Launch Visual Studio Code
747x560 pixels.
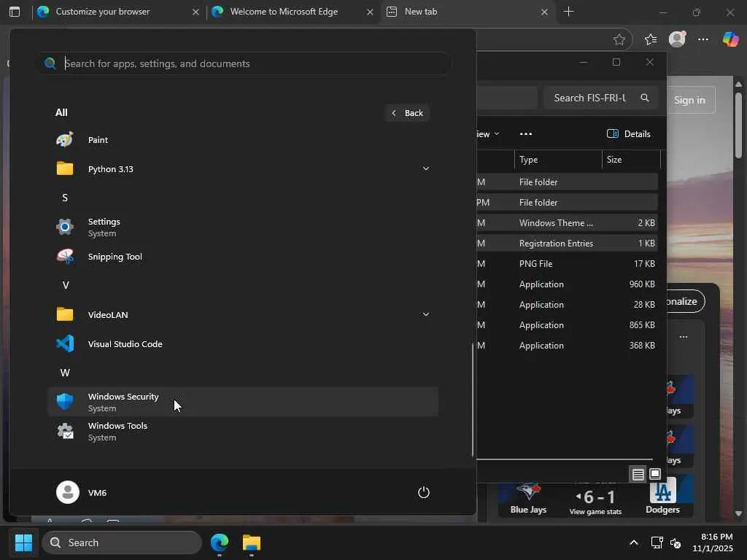coord(243,344)
